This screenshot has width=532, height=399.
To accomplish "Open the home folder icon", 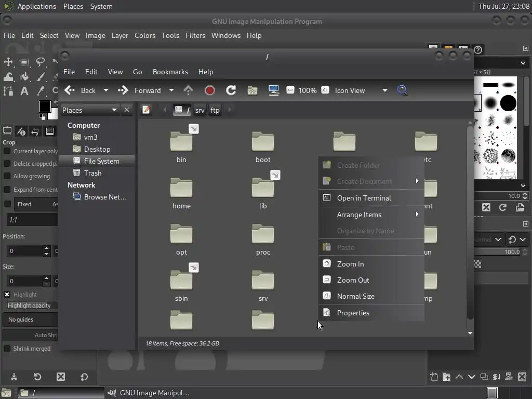I will tap(181, 188).
